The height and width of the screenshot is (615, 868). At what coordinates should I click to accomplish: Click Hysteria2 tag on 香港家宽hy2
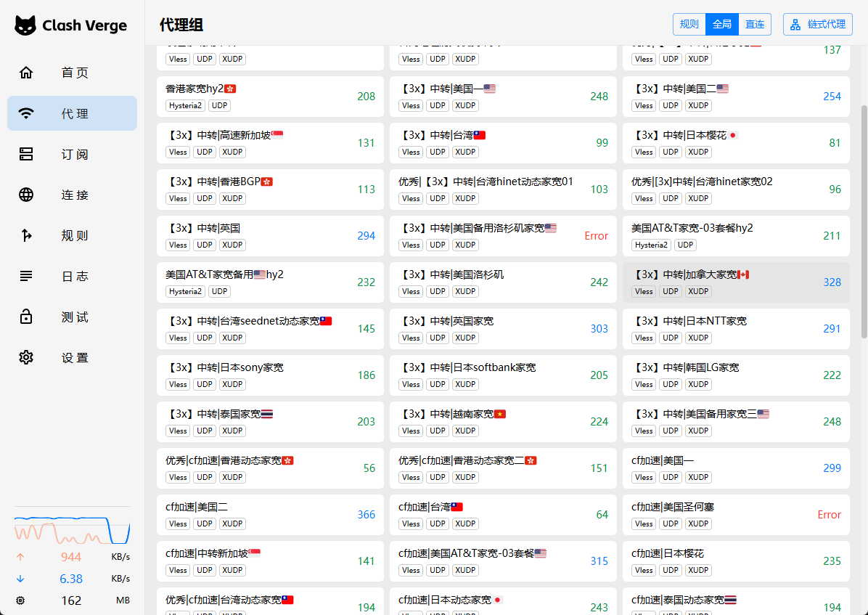click(x=186, y=105)
